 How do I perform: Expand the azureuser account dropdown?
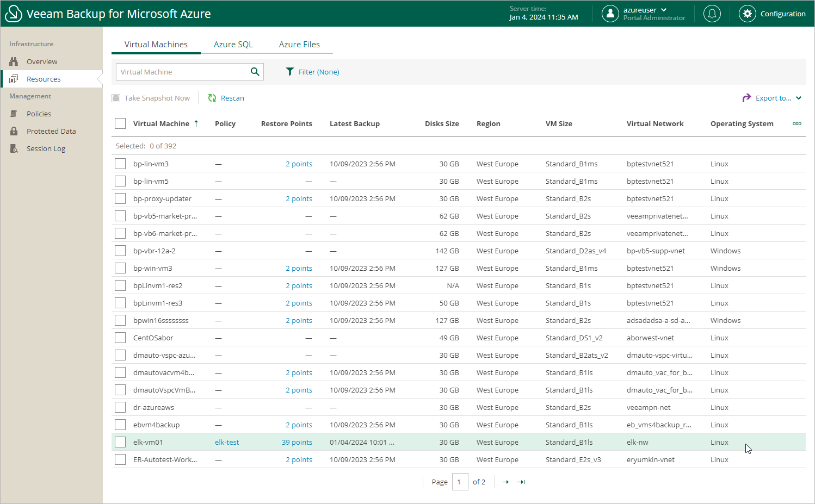click(x=664, y=10)
